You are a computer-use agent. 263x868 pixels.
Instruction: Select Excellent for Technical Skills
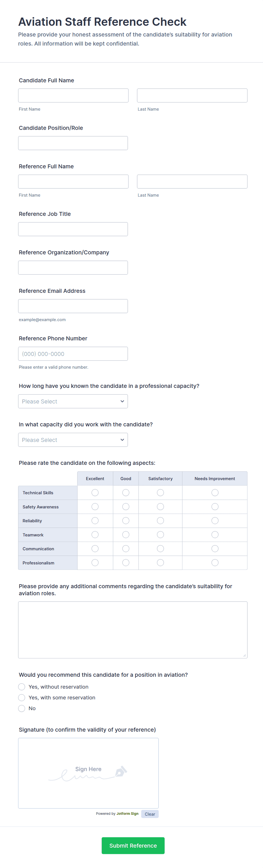click(95, 493)
